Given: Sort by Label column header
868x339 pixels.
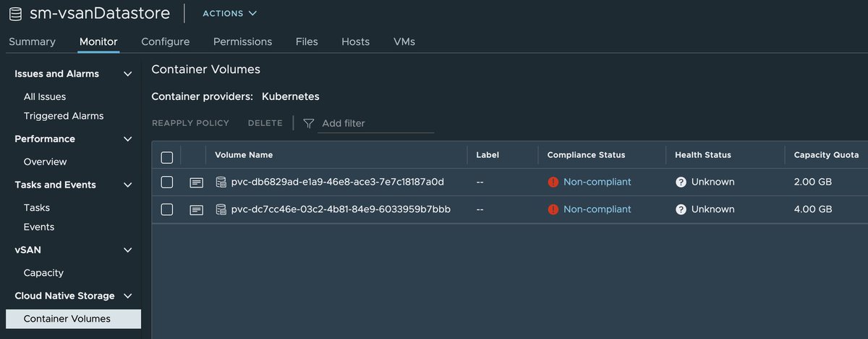Looking at the screenshot, I should tap(488, 155).
